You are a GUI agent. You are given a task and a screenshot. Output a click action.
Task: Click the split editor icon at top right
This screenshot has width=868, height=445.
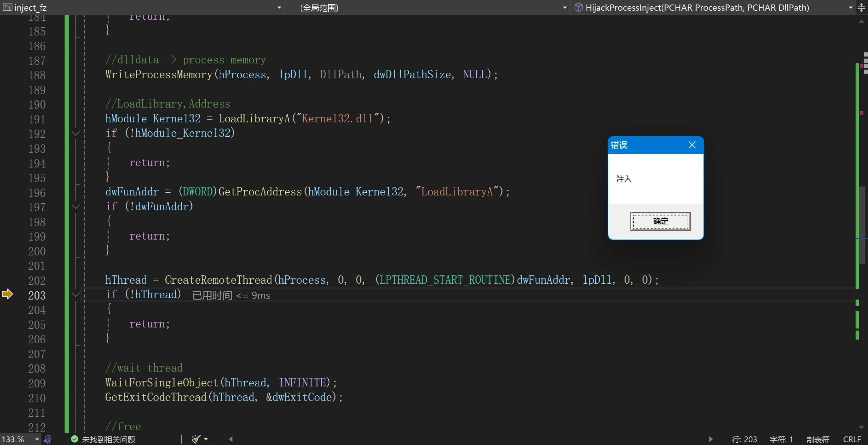(x=861, y=8)
